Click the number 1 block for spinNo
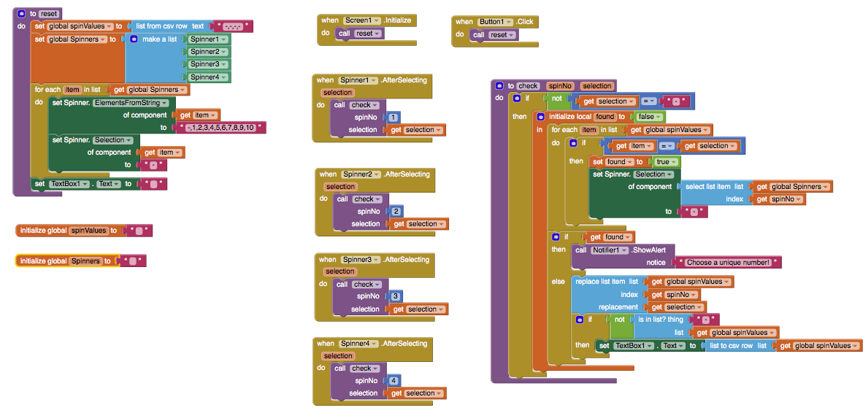 392,117
